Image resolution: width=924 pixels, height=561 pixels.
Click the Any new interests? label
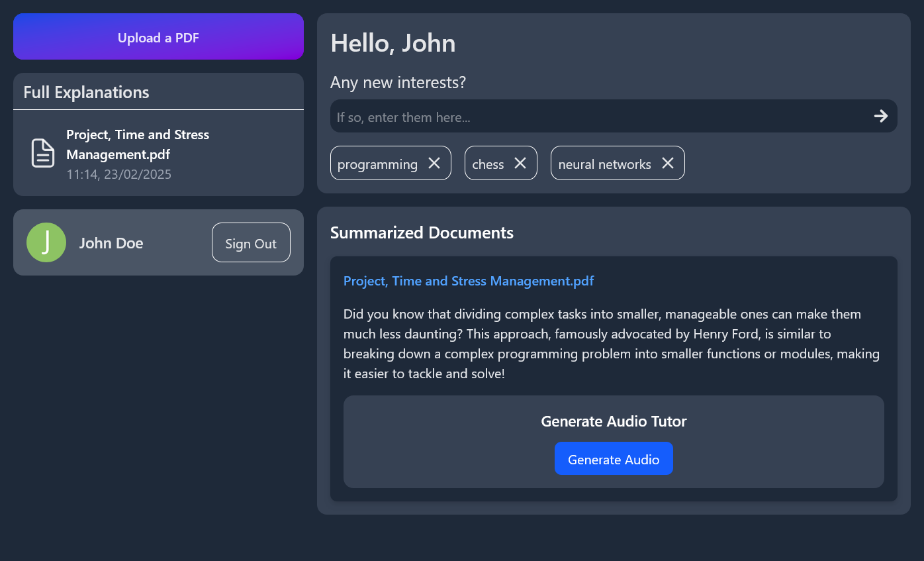(x=398, y=83)
